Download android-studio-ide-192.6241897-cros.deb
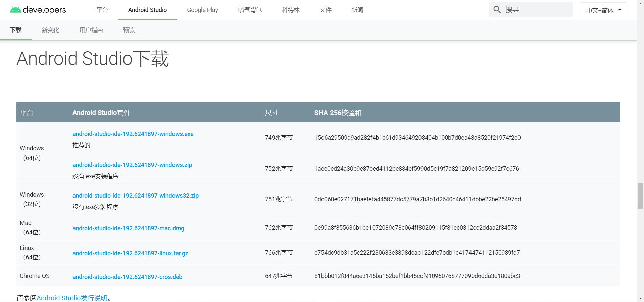 point(128,277)
